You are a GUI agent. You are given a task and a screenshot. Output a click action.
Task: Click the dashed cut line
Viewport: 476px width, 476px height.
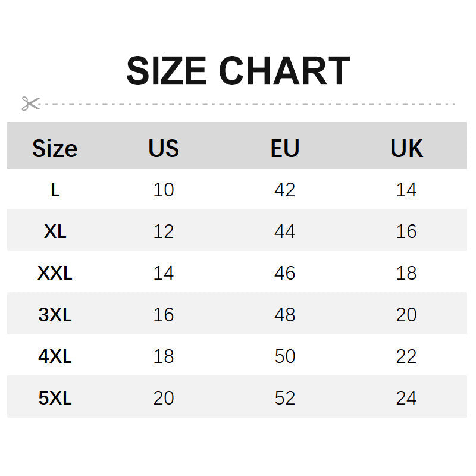[250, 104]
